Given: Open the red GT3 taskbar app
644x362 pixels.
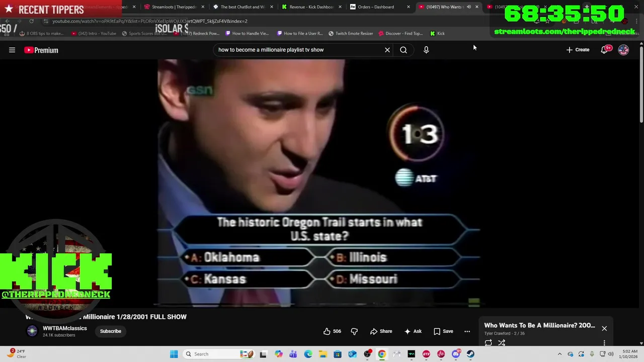Looking at the screenshot, I should pyautogui.click(x=426, y=354).
